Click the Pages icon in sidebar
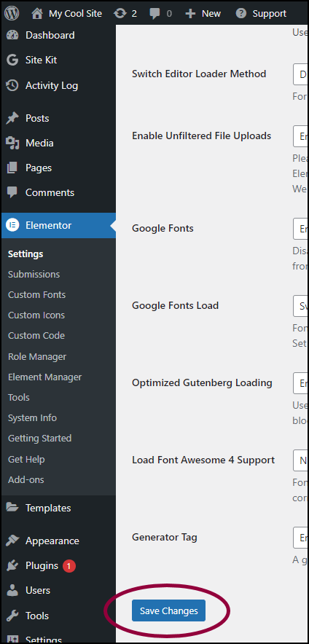The height and width of the screenshot is (644, 309). click(x=12, y=168)
